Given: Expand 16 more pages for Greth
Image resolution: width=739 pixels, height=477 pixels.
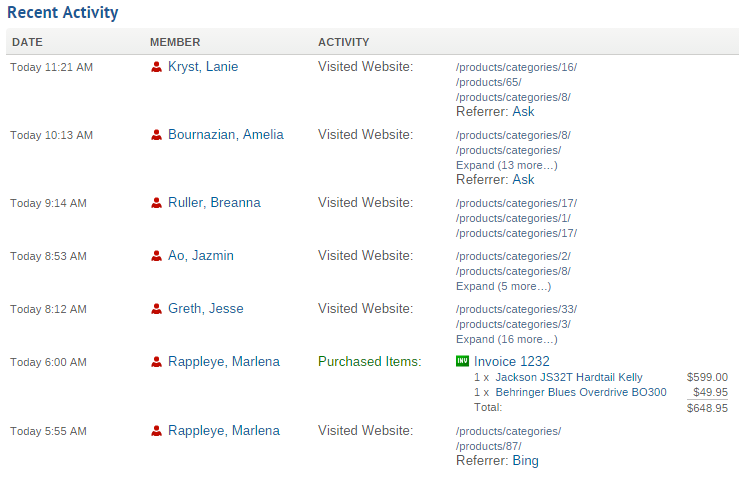Looking at the screenshot, I should click(507, 339).
